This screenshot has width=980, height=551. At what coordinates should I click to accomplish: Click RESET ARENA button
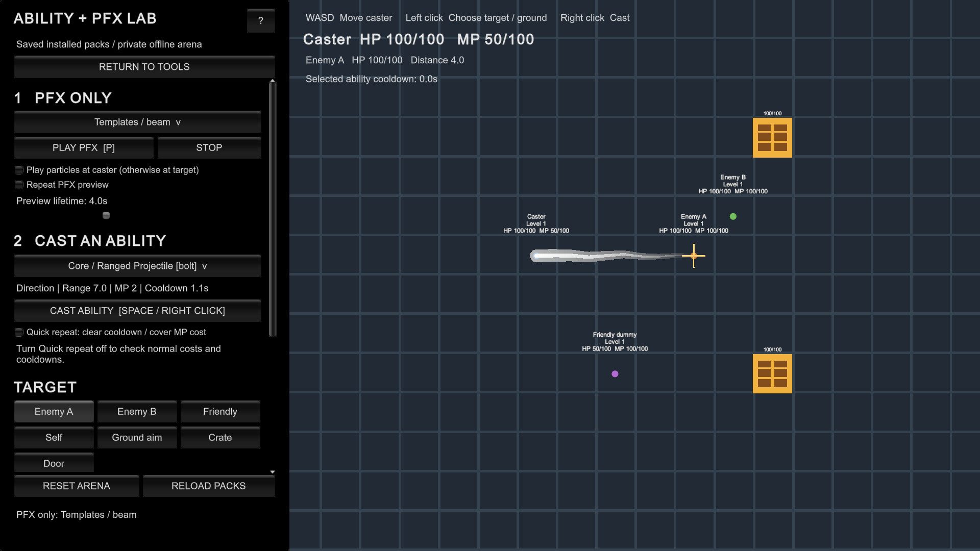(77, 486)
